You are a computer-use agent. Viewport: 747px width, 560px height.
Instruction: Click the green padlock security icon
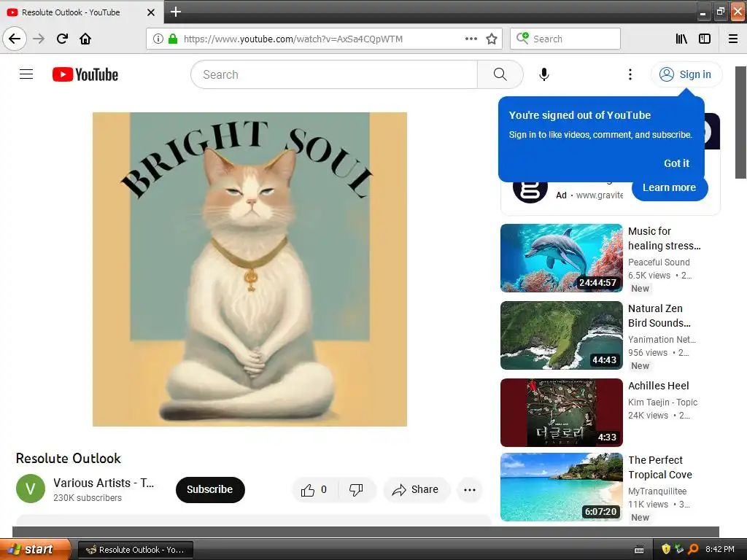click(x=172, y=39)
